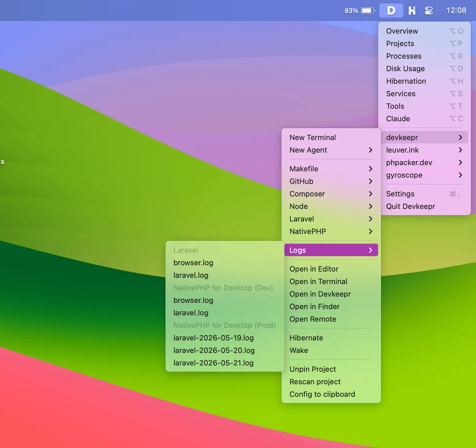Hibernate the devkeepr project

click(x=331, y=338)
